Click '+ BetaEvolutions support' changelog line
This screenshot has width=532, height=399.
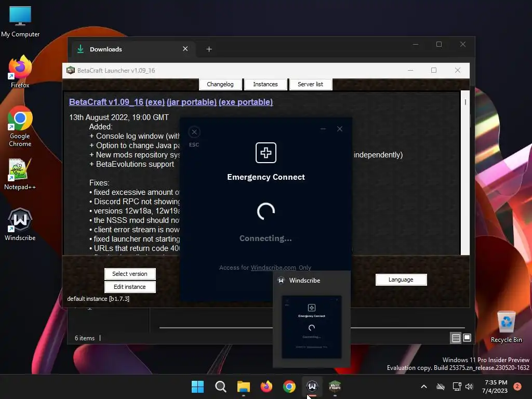click(131, 164)
